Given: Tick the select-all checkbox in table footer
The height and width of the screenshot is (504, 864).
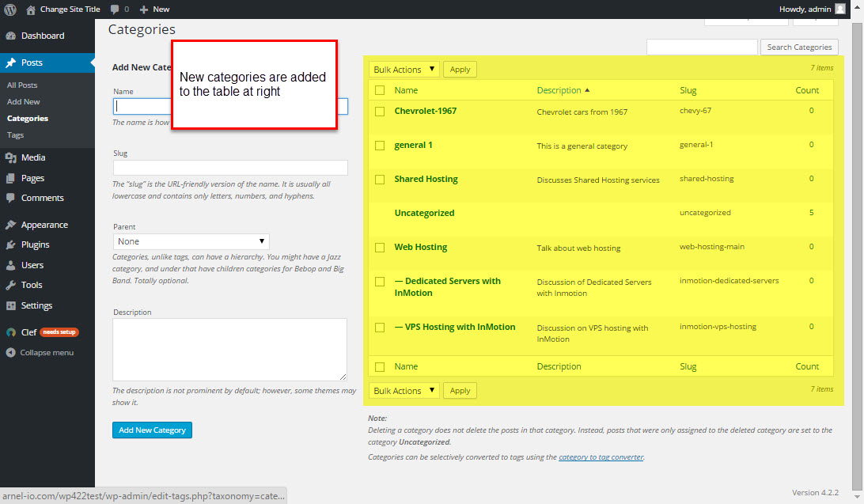Looking at the screenshot, I should pyautogui.click(x=380, y=367).
